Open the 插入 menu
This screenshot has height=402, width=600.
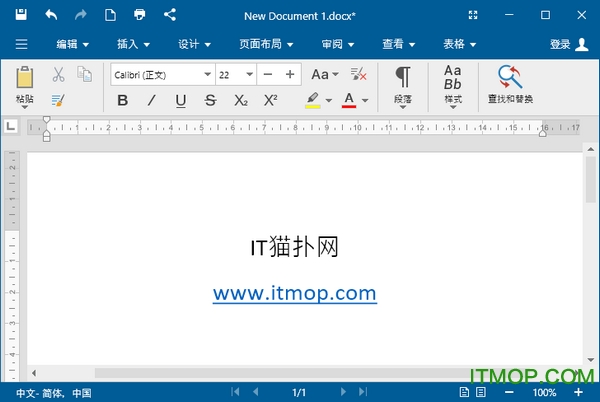click(x=133, y=44)
